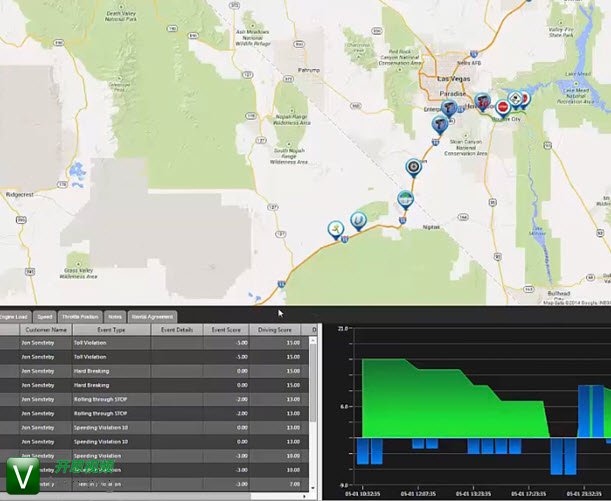Click the green dome map pin below the wheel
Viewport: 611px width, 501px height.
(x=405, y=200)
